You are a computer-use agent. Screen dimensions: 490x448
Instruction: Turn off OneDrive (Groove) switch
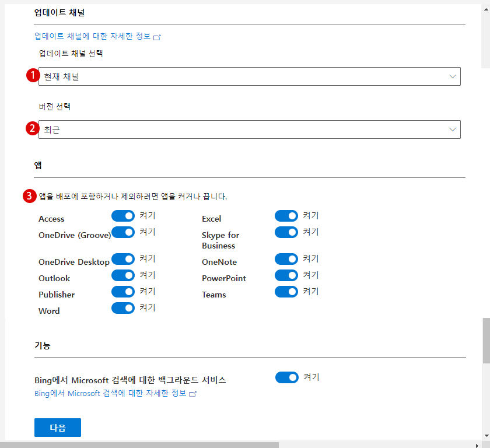pos(123,232)
